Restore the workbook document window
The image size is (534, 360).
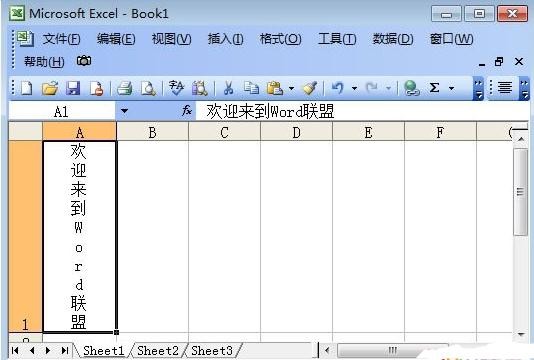(x=499, y=62)
